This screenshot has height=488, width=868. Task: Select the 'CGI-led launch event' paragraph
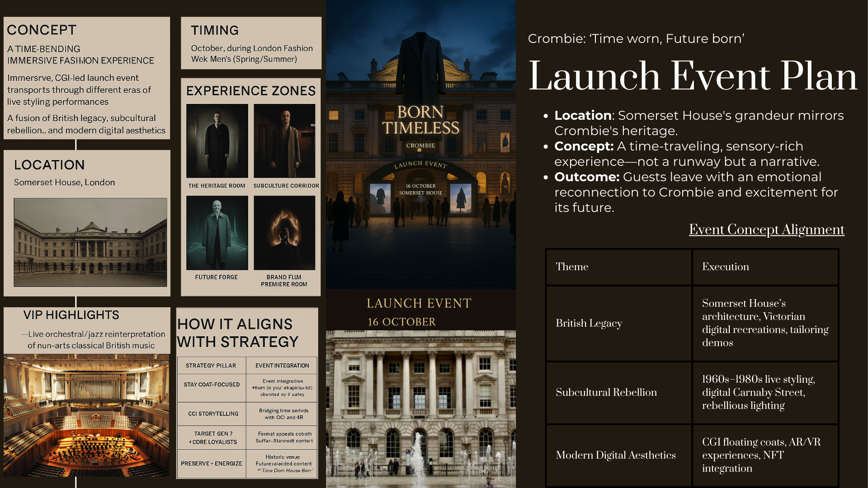(79, 90)
